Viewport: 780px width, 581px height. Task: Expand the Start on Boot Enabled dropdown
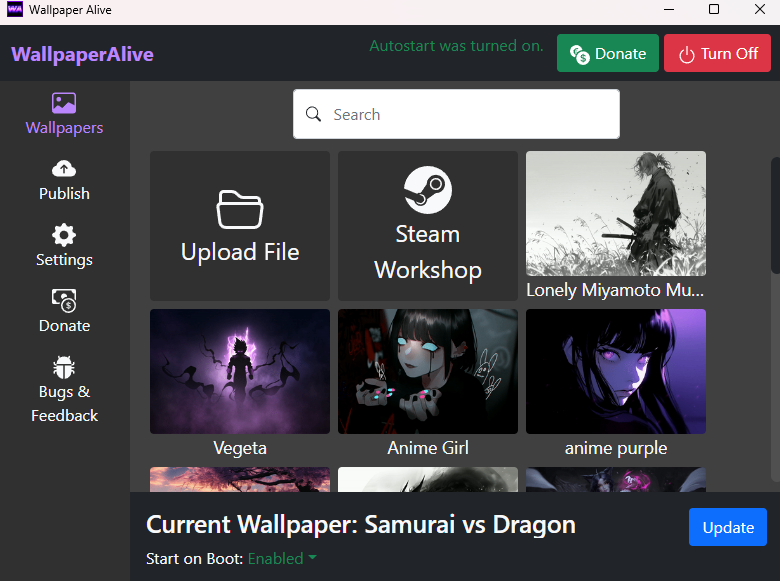[282, 559]
